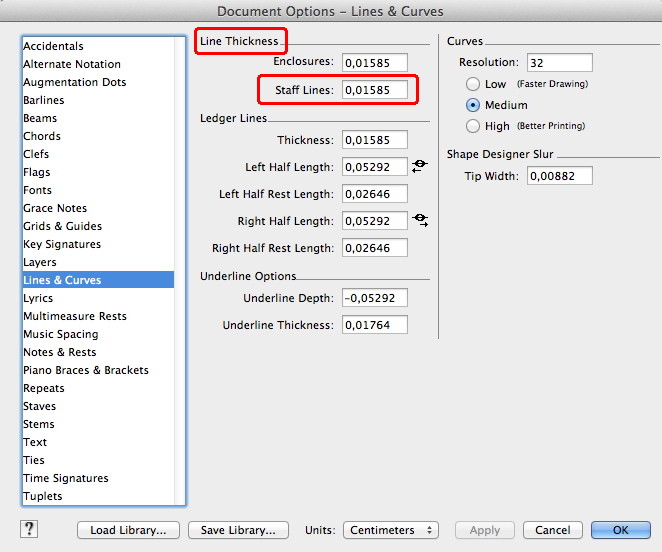Choose Tuplets from options list
This screenshot has width=662, height=552.
(x=43, y=496)
